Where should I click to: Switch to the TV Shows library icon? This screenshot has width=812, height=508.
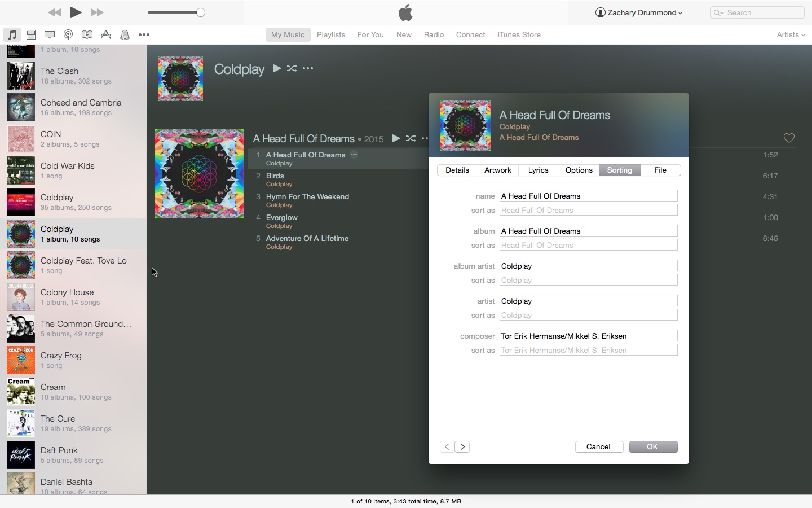coord(50,34)
